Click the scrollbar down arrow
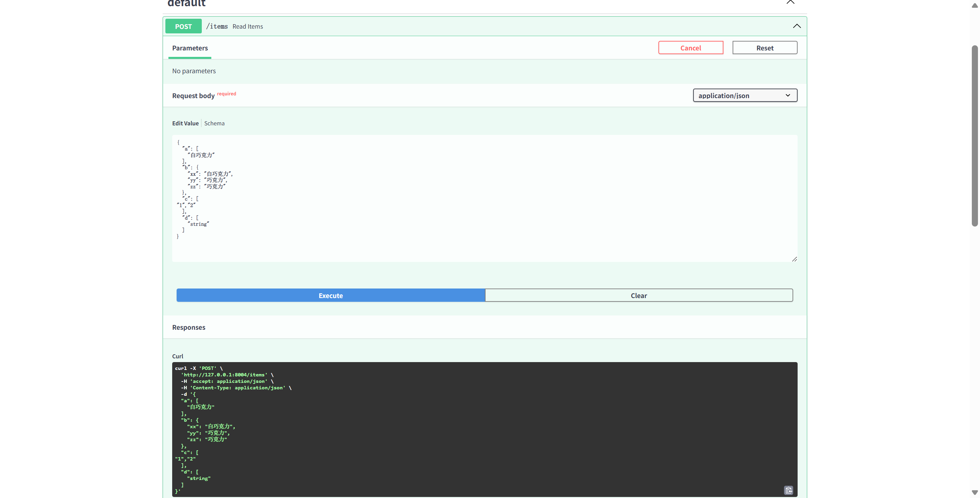 click(x=974, y=492)
